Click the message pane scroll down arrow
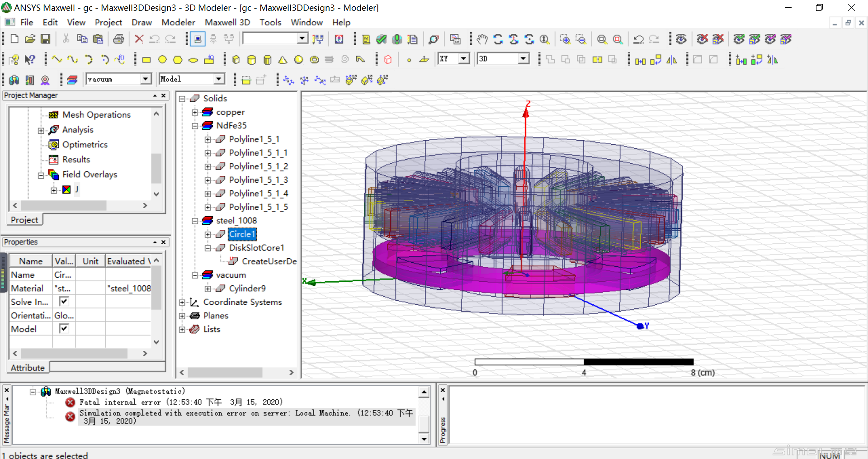The image size is (868, 459). 424,439
